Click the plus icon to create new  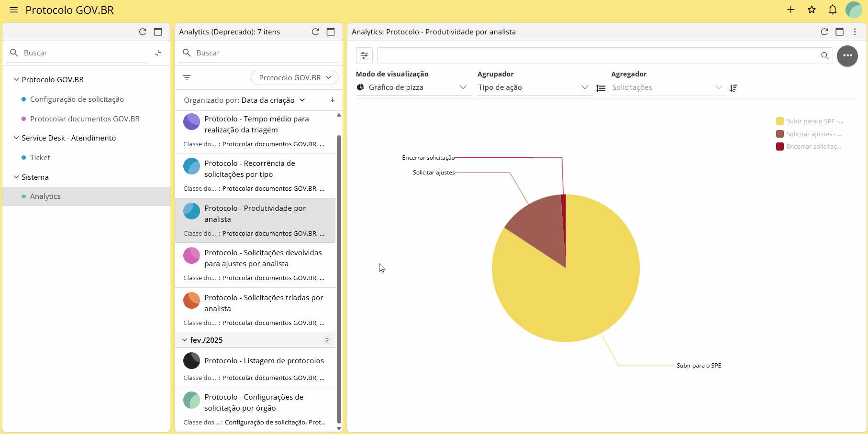[x=790, y=10]
